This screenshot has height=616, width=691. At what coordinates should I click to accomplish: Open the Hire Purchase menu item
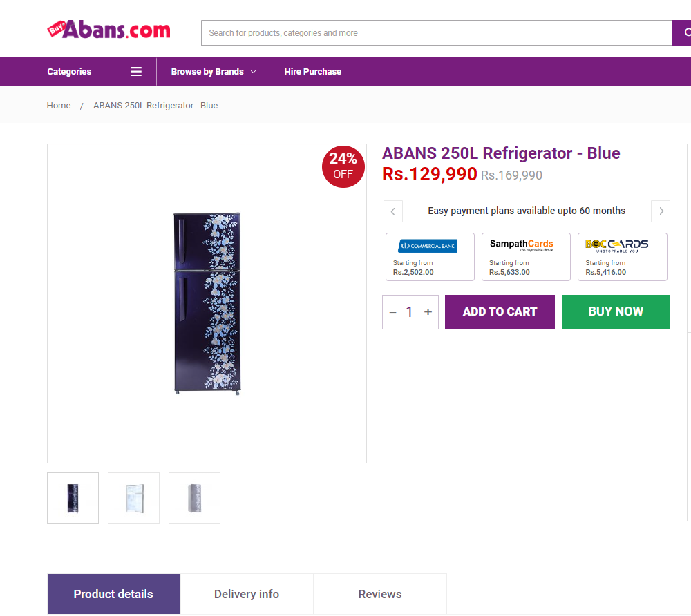[x=312, y=71]
